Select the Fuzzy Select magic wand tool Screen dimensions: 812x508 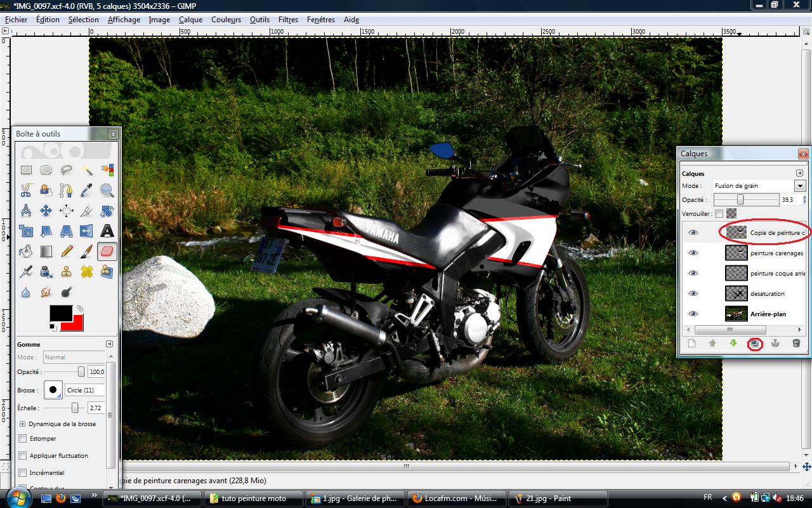[x=87, y=170]
